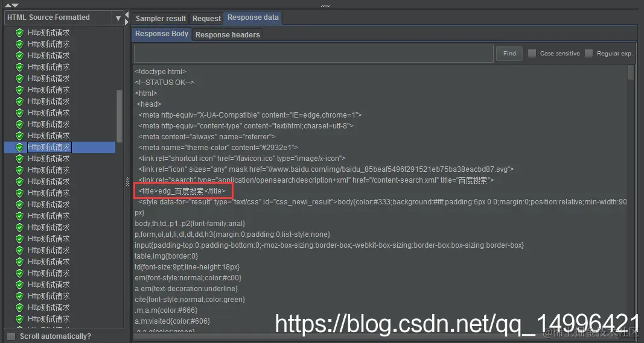
Task: Expand the results tree with the right divider arrow
Action: tap(127, 21)
